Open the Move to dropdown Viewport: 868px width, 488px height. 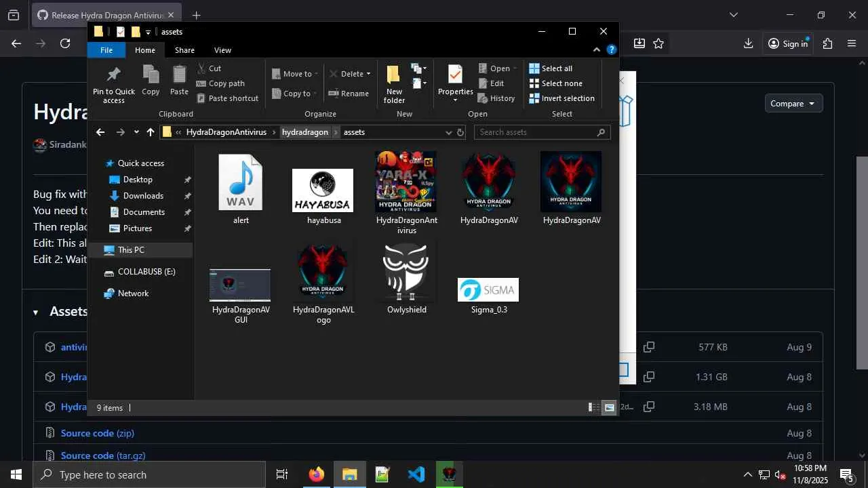tap(295, 74)
